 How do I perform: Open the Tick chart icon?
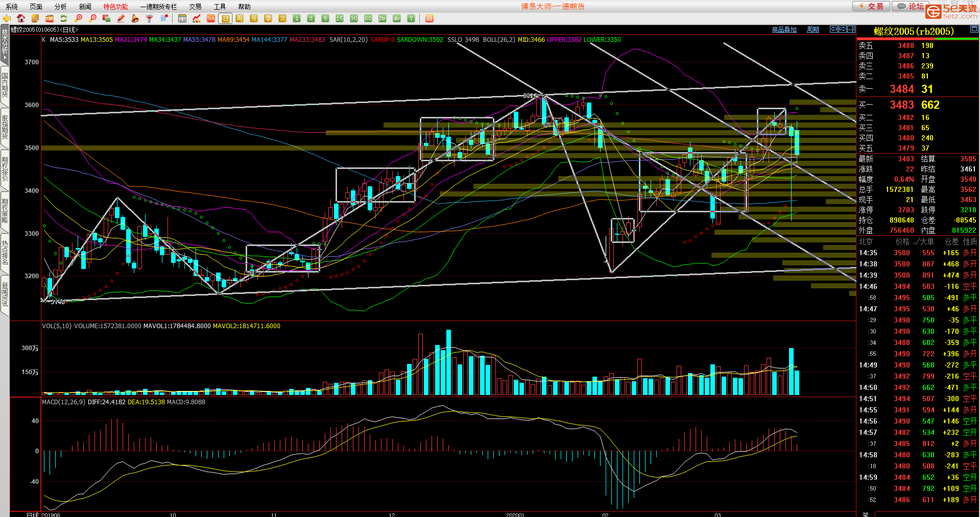click(210, 18)
